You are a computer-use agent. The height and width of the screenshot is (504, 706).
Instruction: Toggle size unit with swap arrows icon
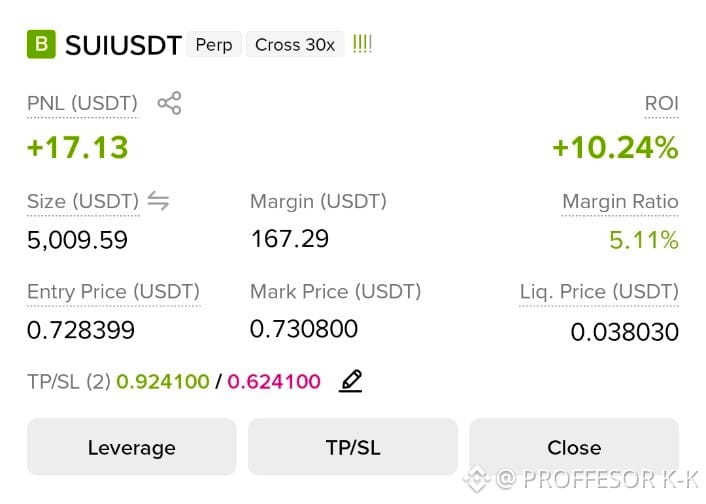click(158, 200)
